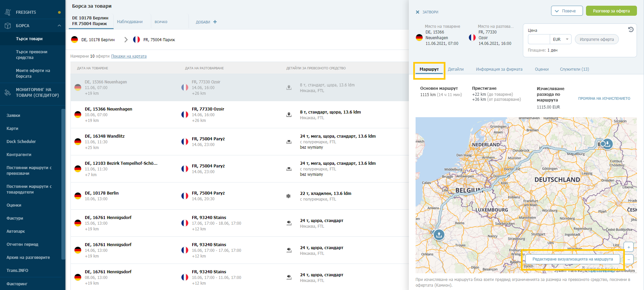Click the route arrow chevron after Берлин
The width and height of the screenshot is (644, 290).
coord(126,40)
